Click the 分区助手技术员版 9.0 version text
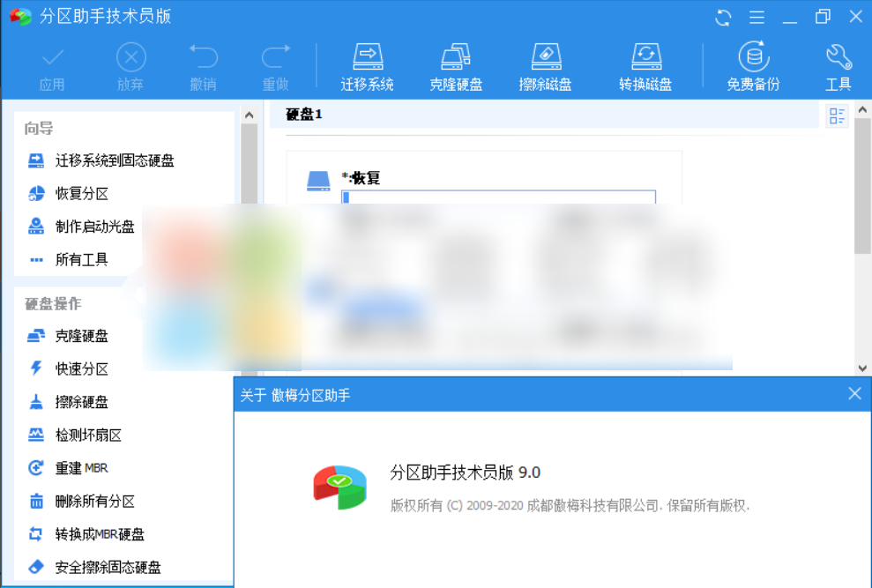The image size is (872, 588). click(x=465, y=473)
